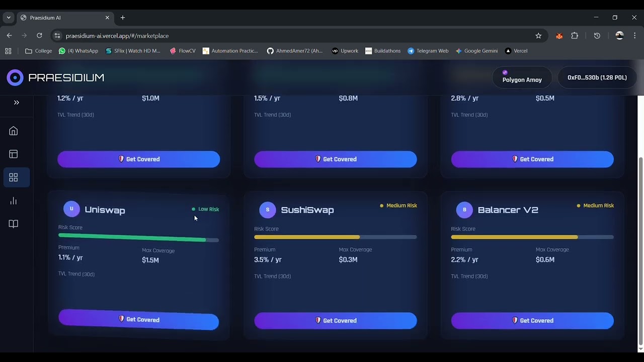Open the Telegram Web bookmark
Viewport: 644px width, 362px height.
click(x=428, y=51)
